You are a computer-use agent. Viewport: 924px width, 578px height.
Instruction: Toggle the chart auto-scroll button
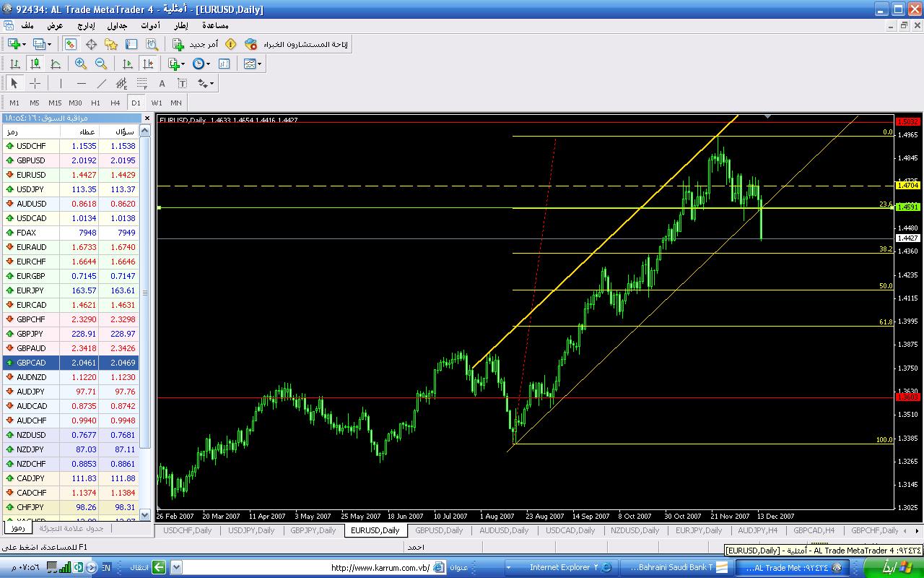click(x=128, y=64)
